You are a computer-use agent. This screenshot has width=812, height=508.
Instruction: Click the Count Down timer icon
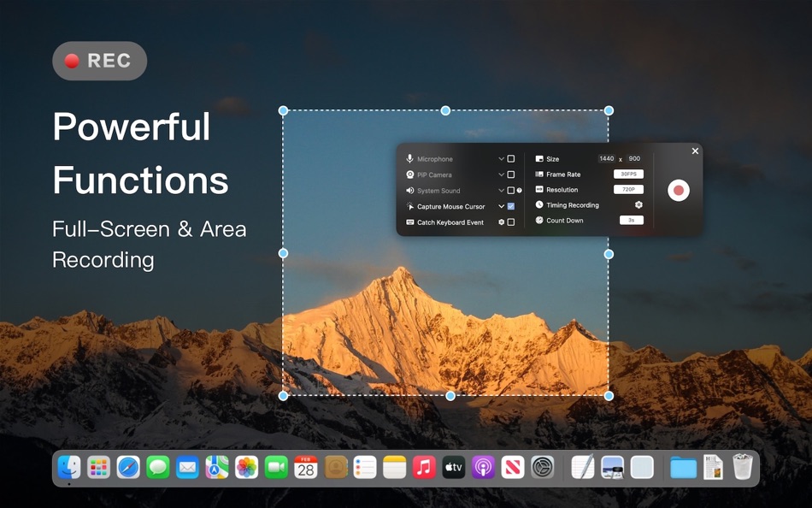(x=539, y=221)
